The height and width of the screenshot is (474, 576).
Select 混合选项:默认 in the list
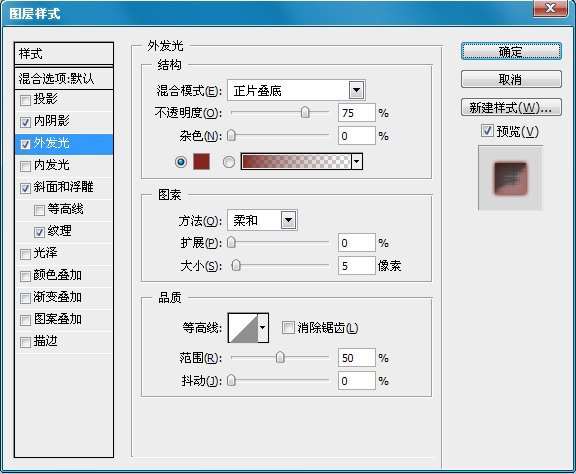(x=64, y=78)
